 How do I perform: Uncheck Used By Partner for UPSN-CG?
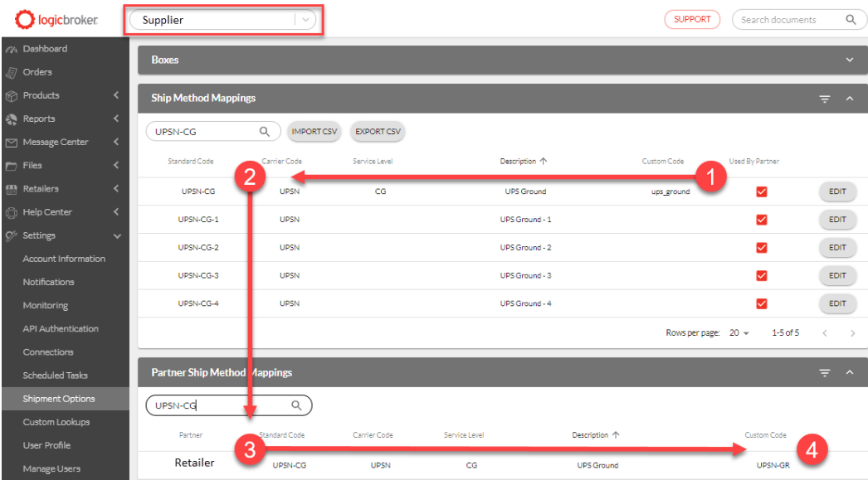pos(761,192)
